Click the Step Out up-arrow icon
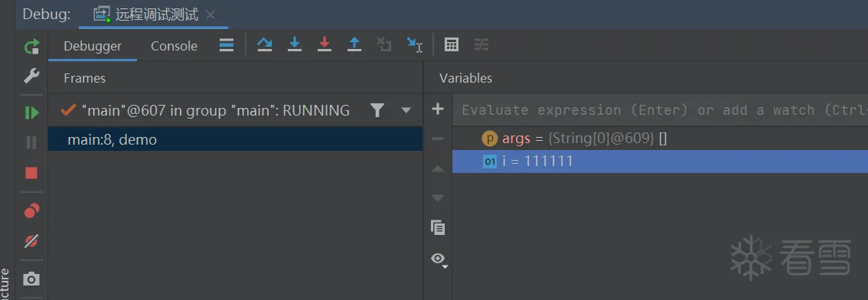The height and width of the screenshot is (300, 868). 354,45
